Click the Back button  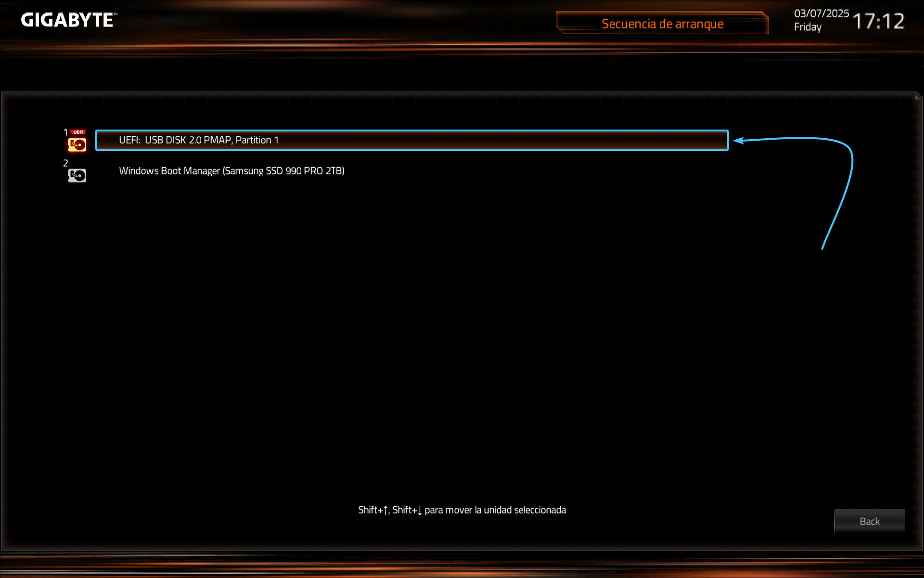[x=869, y=521]
